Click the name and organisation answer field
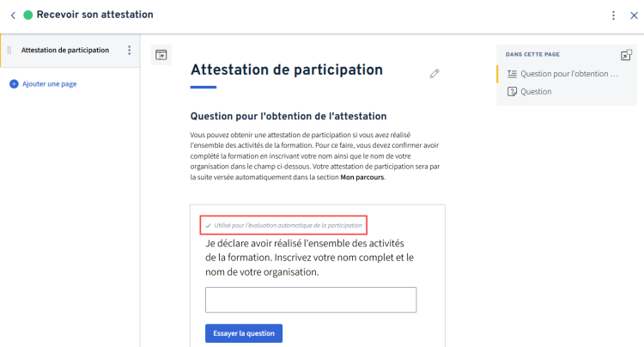The height and width of the screenshot is (347, 644). tap(311, 300)
